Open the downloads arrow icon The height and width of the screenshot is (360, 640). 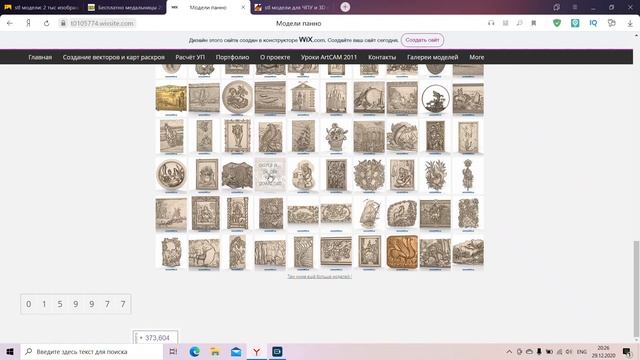tap(630, 23)
